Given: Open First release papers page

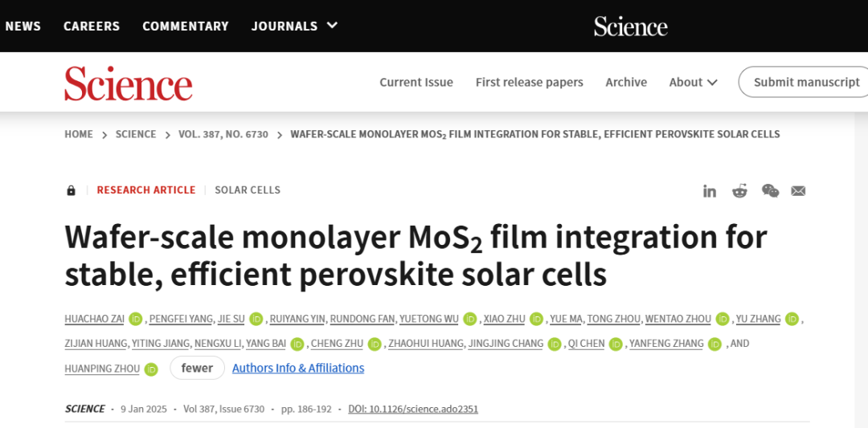Looking at the screenshot, I should [x=530, y=82].
